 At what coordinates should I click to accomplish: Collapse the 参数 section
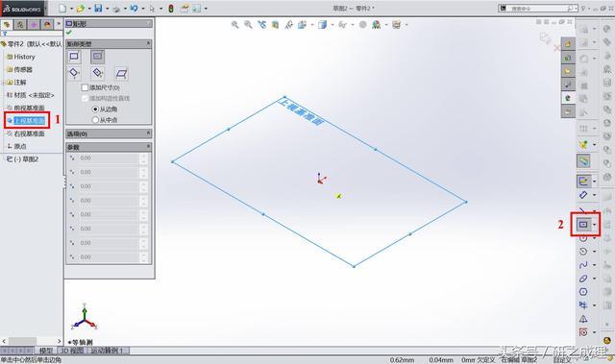point(149,147)
